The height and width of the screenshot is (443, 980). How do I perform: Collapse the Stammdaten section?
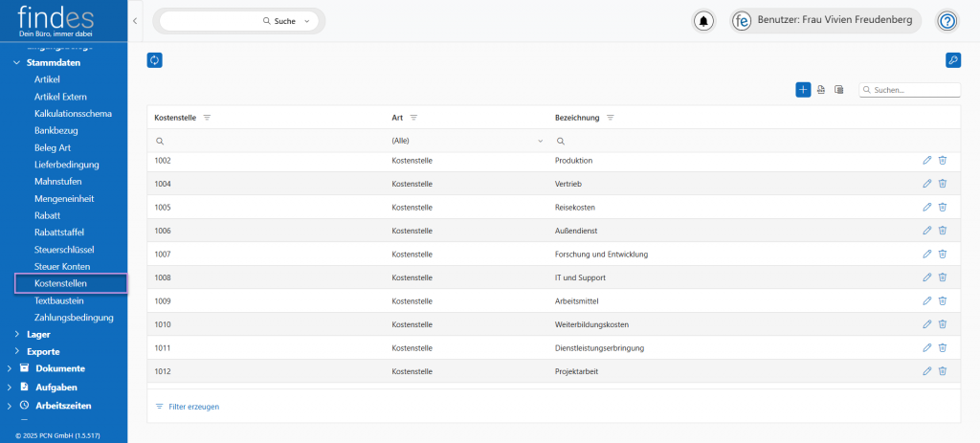click(x=17, y=63)
